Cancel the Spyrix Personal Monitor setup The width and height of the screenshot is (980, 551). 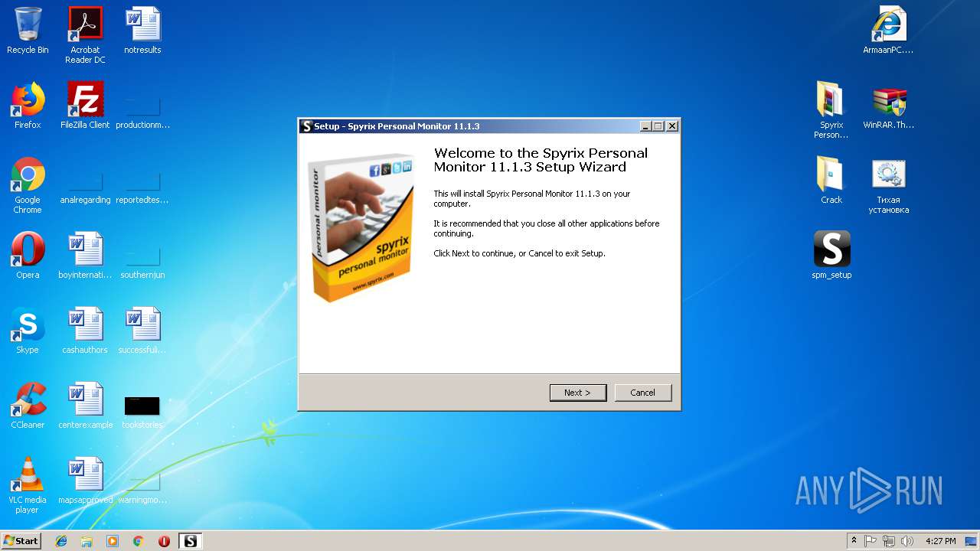click(x=642, y=393)
